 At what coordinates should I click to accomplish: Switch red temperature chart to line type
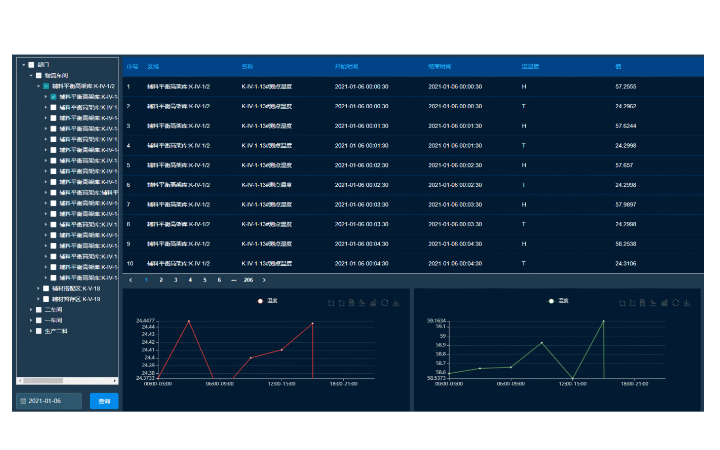pos(362,303)
